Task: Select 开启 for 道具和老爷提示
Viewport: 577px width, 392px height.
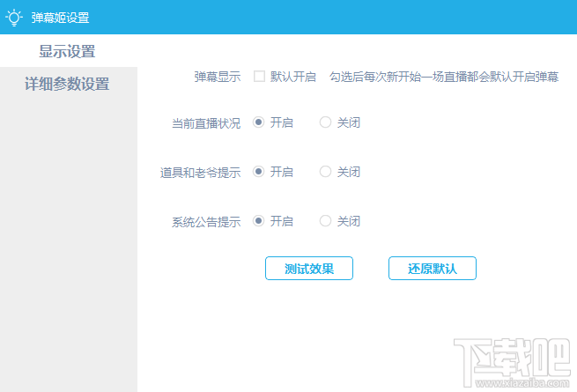Action: pos(258,172)
